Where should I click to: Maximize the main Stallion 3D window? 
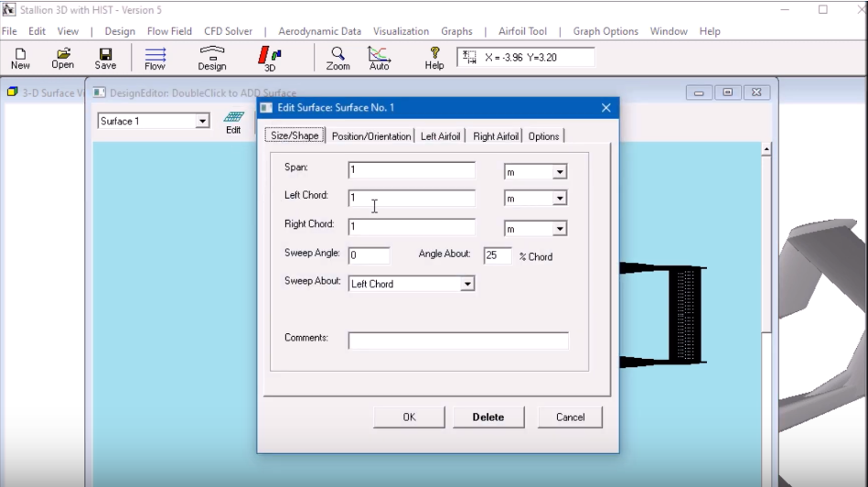pyautogui.click(x=823, y=10)
